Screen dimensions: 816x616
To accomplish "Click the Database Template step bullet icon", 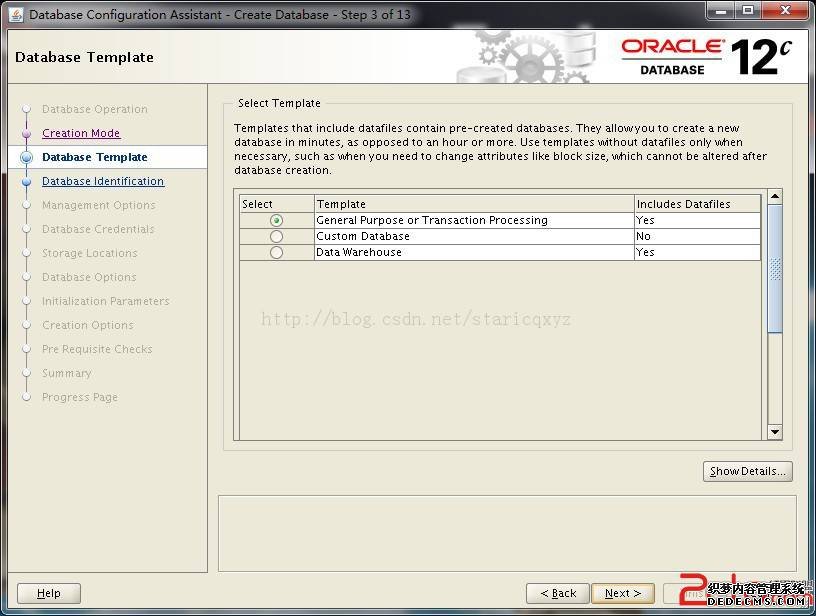I will click(26, 157).
